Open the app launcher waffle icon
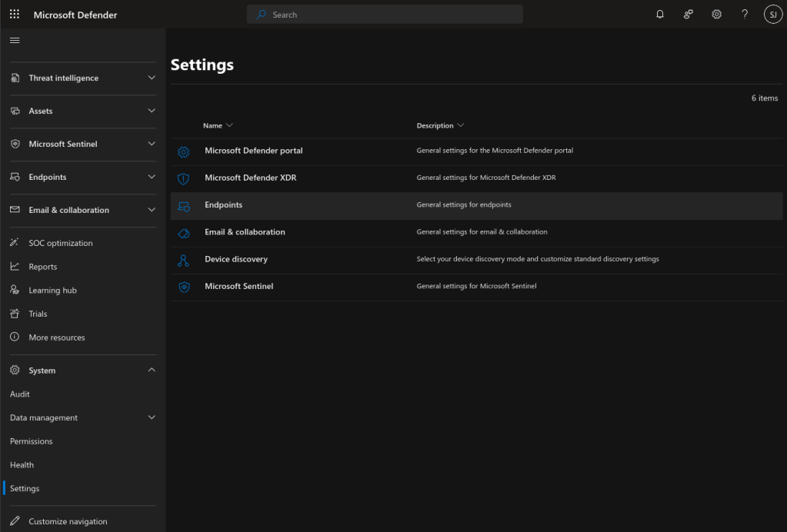The width and height of the screenshot is (787, 532). point(15,15)
